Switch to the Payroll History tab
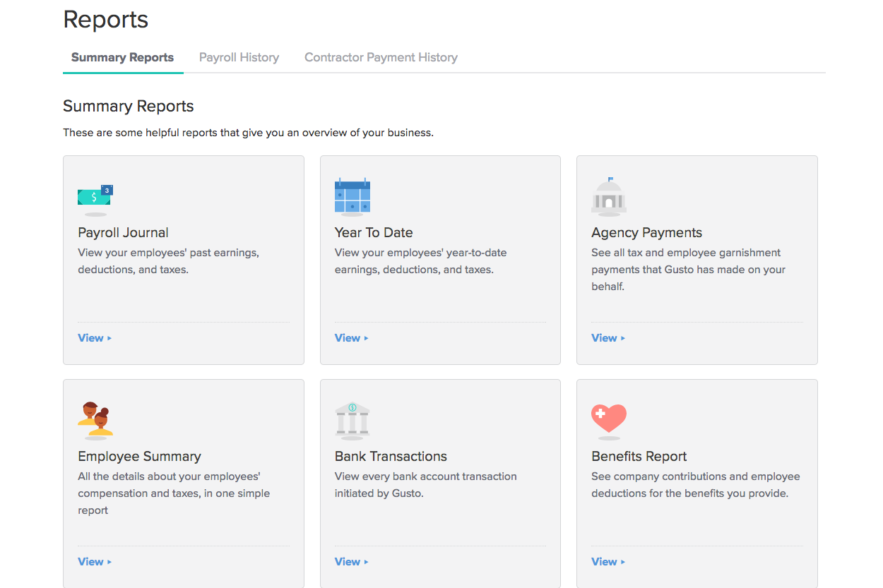Screen dimensions: 883x588 tap(239, 57)
